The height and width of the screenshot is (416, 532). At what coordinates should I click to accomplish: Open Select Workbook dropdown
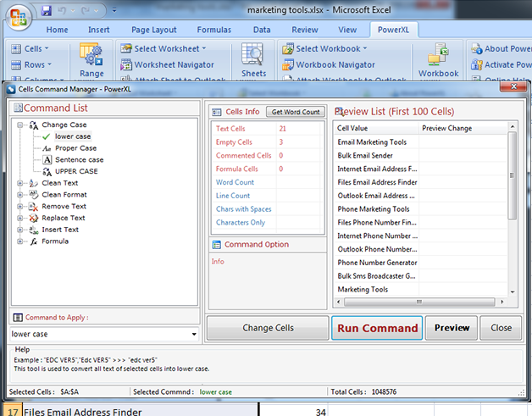tap(325, 49)
